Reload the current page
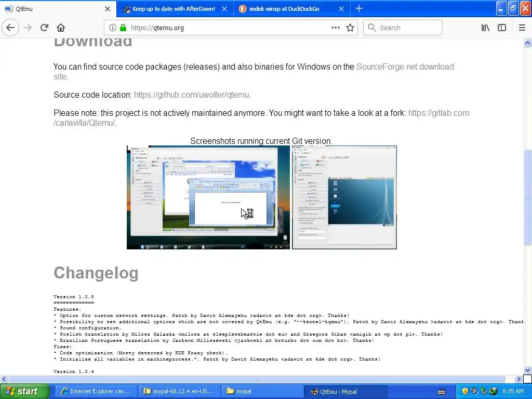Screen dimensions: 532x399 (44, 28)
